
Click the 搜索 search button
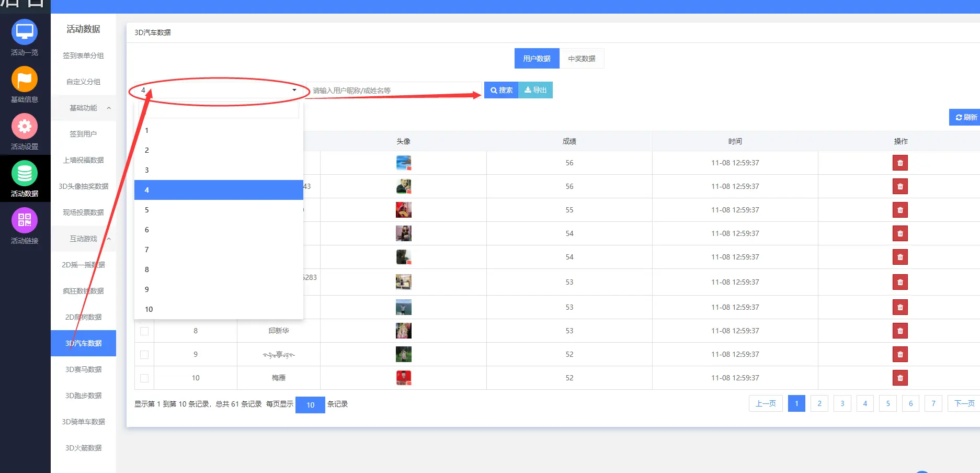tap(501, 90)
